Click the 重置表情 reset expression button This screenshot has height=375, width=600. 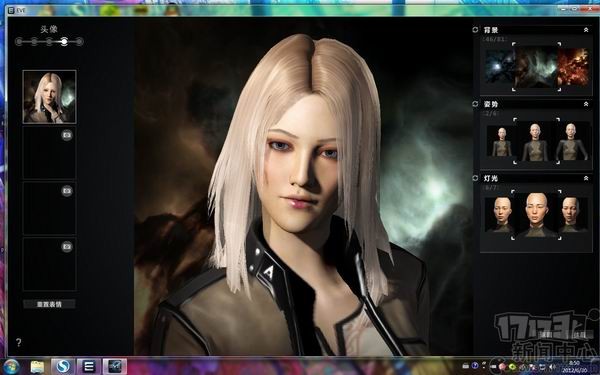click(x=49, y=304)
